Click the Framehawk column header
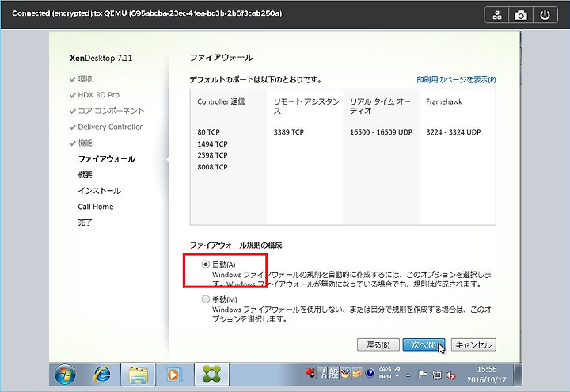Screen dimensions: 570x392 point(444,101)
